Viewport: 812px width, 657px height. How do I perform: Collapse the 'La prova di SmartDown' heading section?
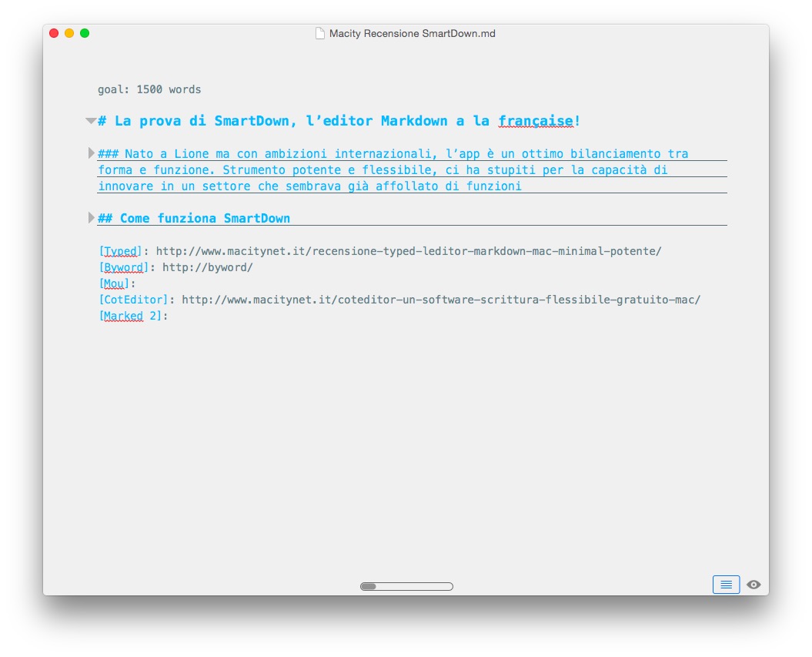(91, 121)
